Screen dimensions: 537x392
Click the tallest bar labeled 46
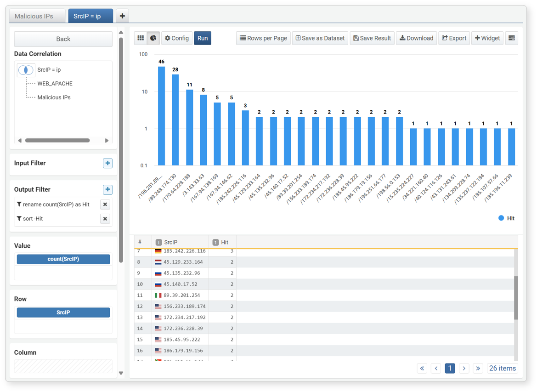point(161,116)
